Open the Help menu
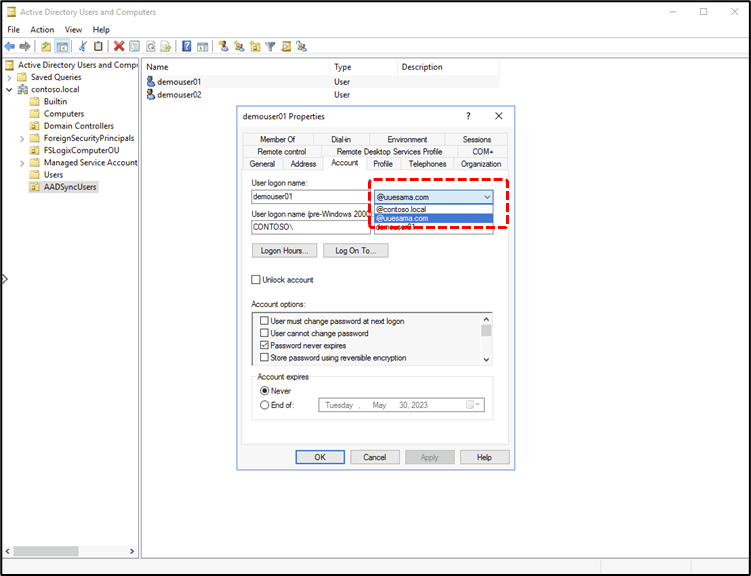The image size is (751, 576). tap(101, 30)
